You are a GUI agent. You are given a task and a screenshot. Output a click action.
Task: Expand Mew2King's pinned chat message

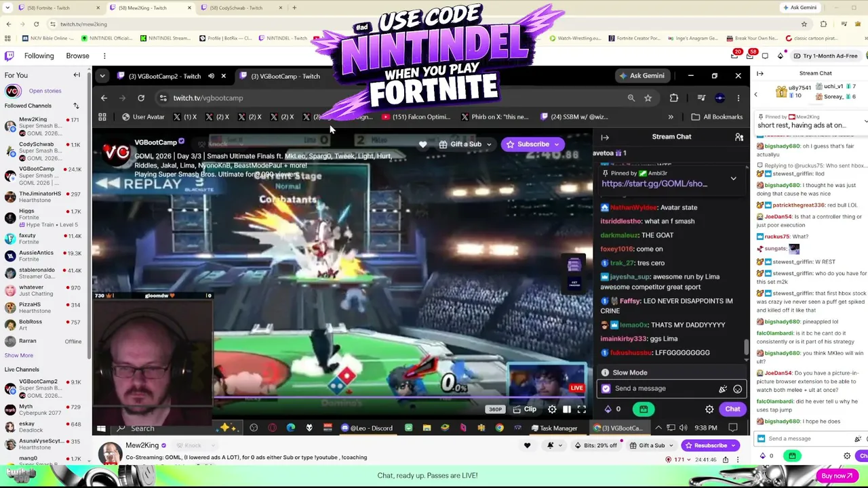865,121
